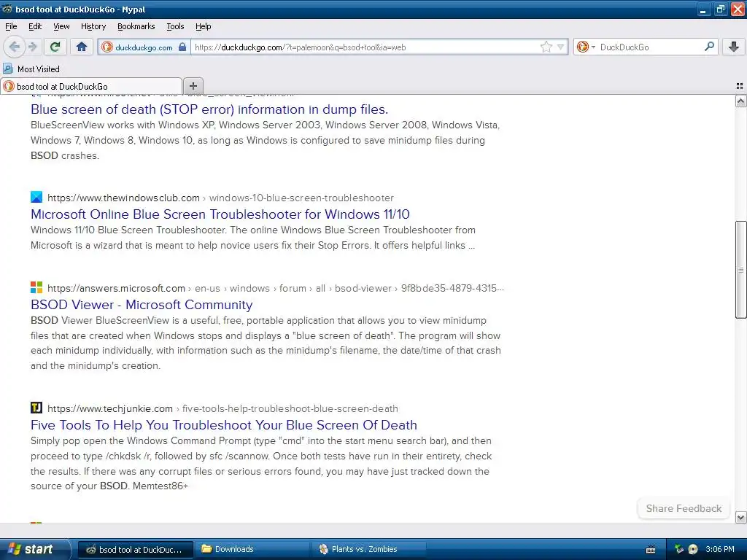
Task: Click the Mypal raccoon icon in title bar
Action: [x=7, y=9]
